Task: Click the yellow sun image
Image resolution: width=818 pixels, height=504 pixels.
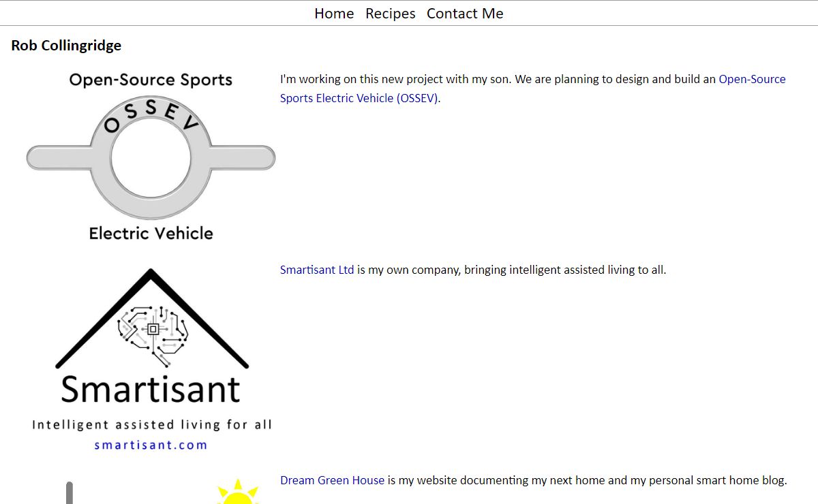Action: point(237,492)
